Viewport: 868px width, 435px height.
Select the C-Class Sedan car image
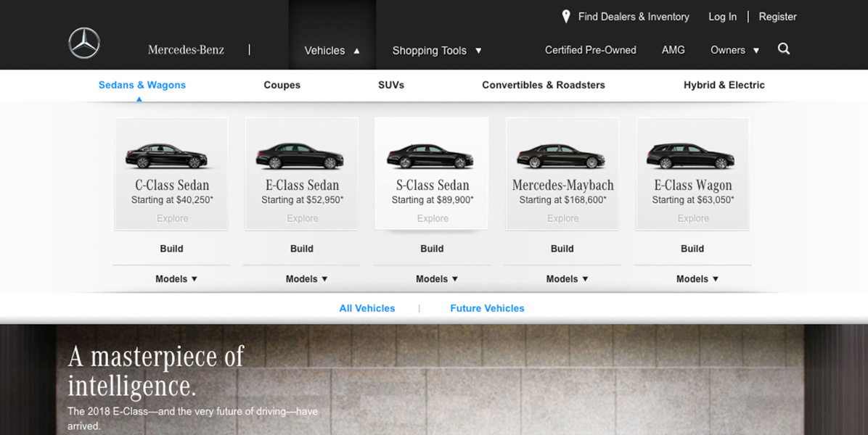click(167, 155)
